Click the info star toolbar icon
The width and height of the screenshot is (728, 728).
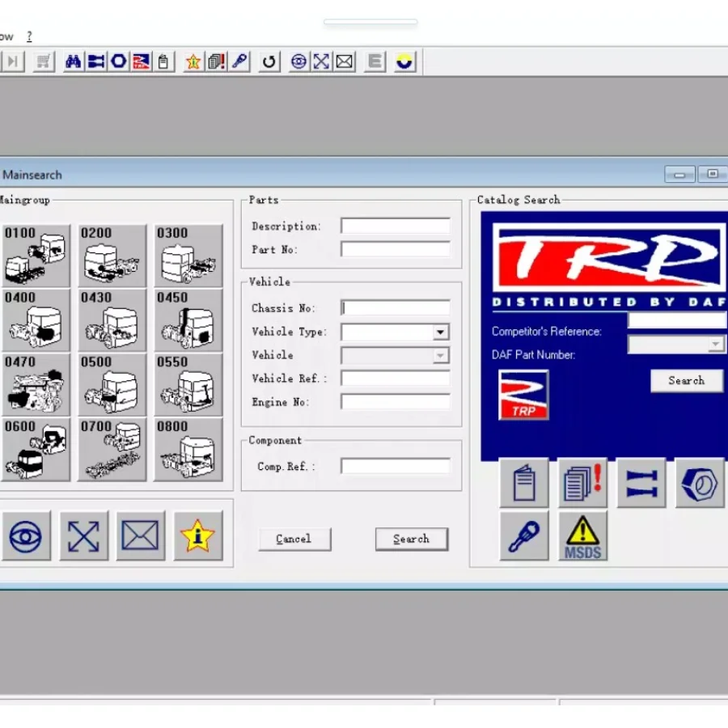pos(193,61)
